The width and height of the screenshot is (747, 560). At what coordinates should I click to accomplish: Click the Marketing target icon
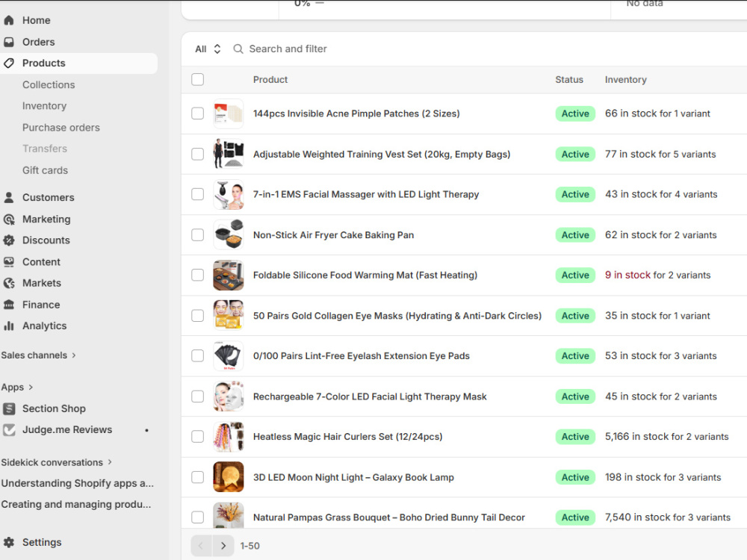coord(8,220)
